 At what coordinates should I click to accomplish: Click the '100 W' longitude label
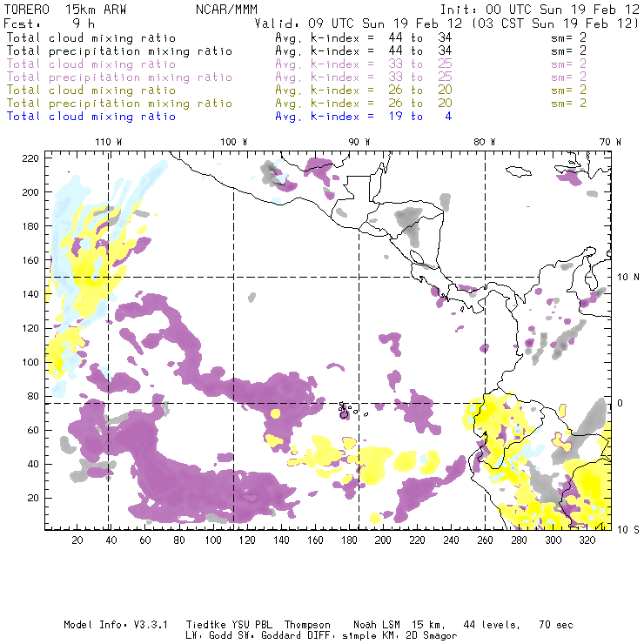coord(234,142)
